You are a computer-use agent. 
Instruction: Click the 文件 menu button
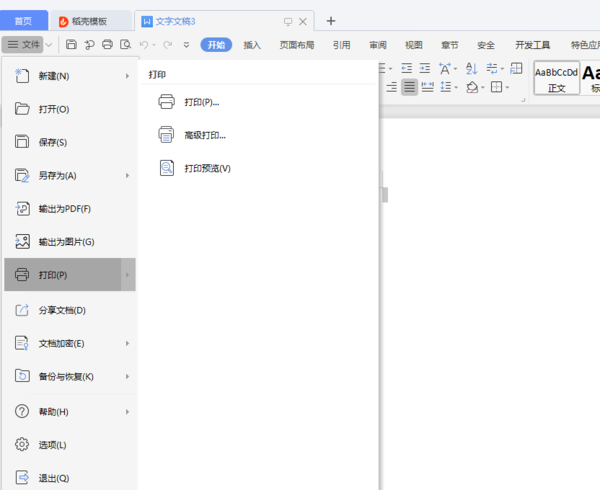point(23,45)
